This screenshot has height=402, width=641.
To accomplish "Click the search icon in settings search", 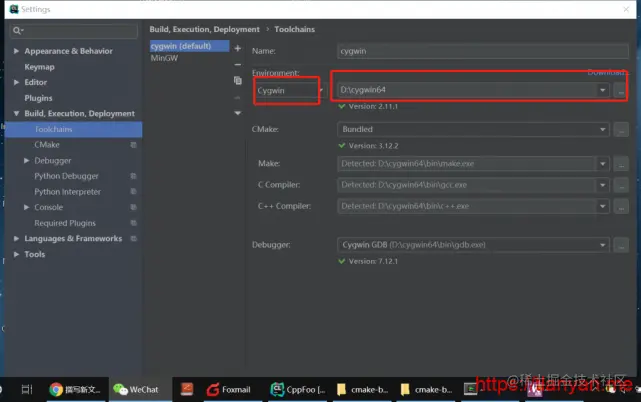I will [18, 31].
